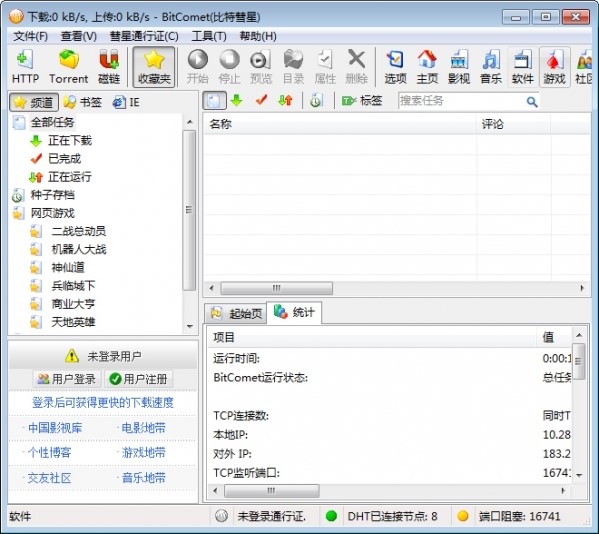
Task: Filter completed tasks red check icon
Action: 261,101
